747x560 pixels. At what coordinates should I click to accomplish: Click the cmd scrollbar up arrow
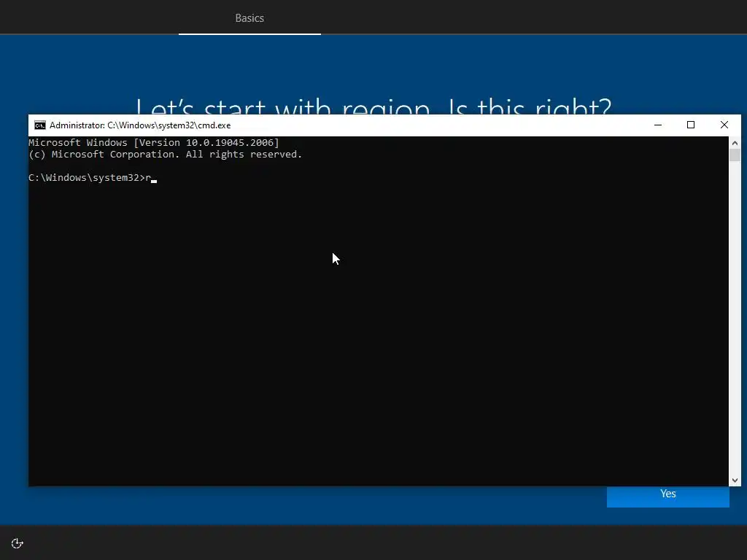735,143
